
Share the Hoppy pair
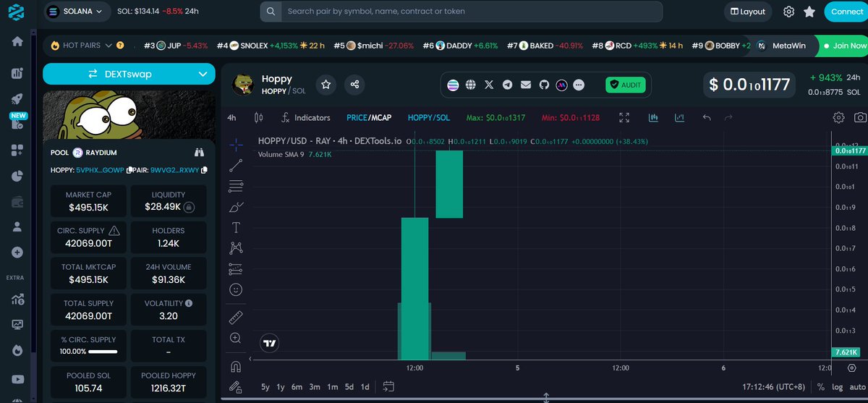click(354, 85)
